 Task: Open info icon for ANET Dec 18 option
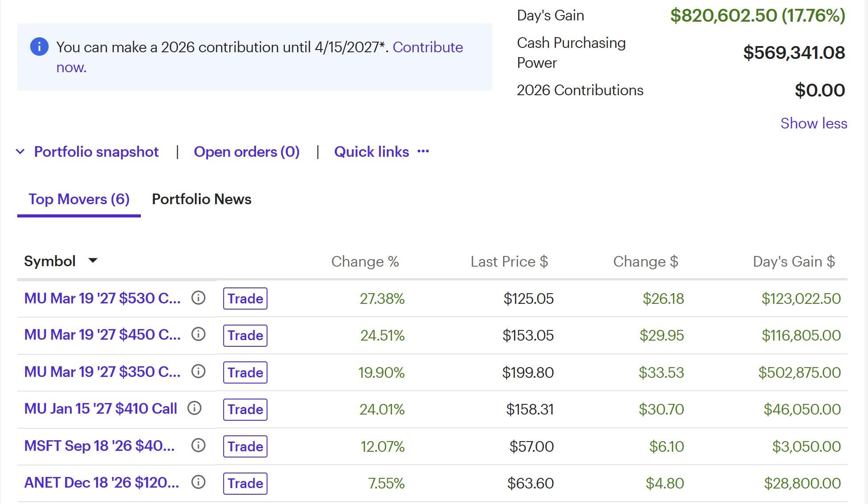[x=198, y=482]
